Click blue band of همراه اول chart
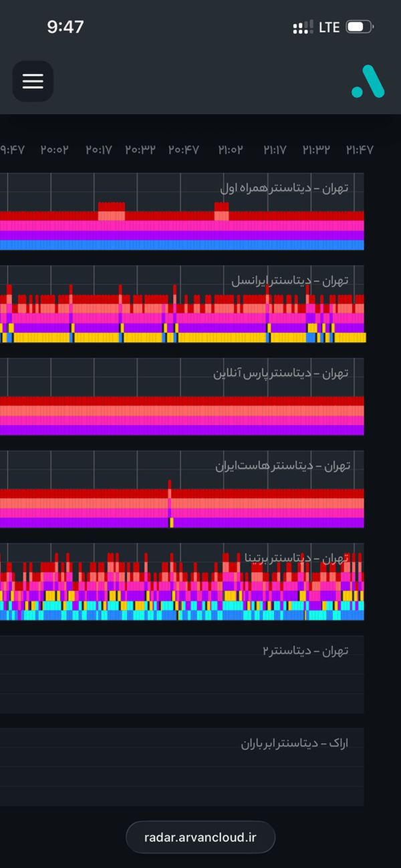 [182, 245]
